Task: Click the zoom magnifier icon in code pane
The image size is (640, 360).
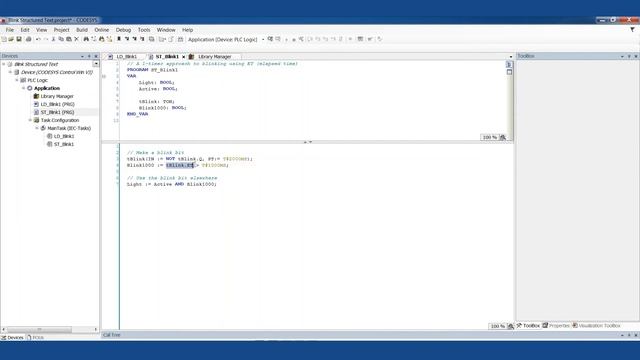Action: pos(511,326)
